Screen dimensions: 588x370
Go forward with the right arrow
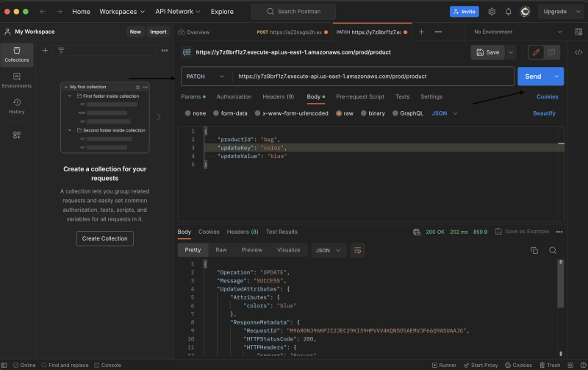point(60,12)
